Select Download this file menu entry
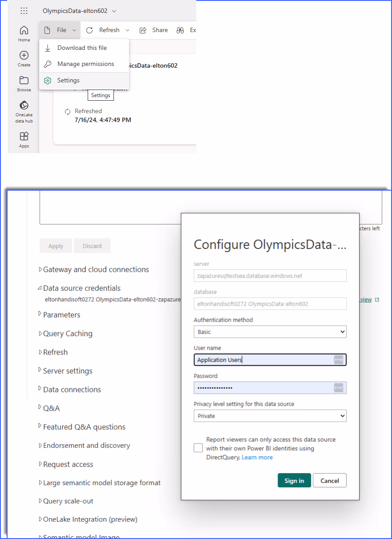 point(82,48)
